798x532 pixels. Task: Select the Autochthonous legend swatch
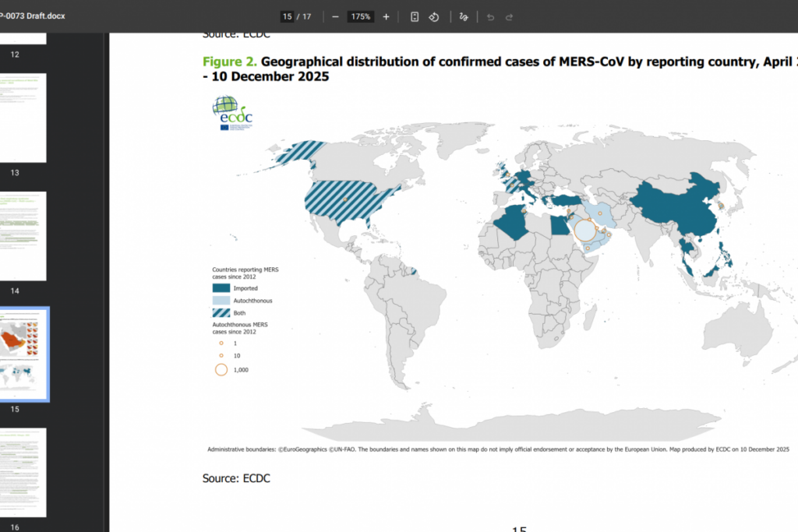click(221, 301)
